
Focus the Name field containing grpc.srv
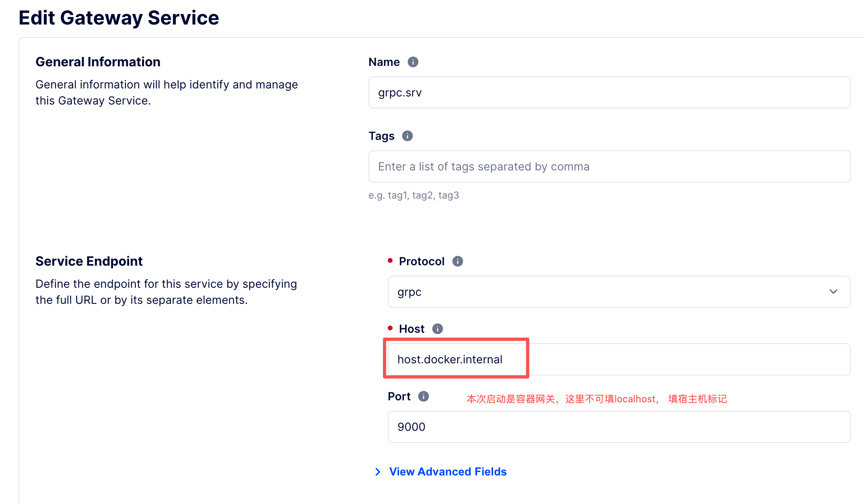609,92
